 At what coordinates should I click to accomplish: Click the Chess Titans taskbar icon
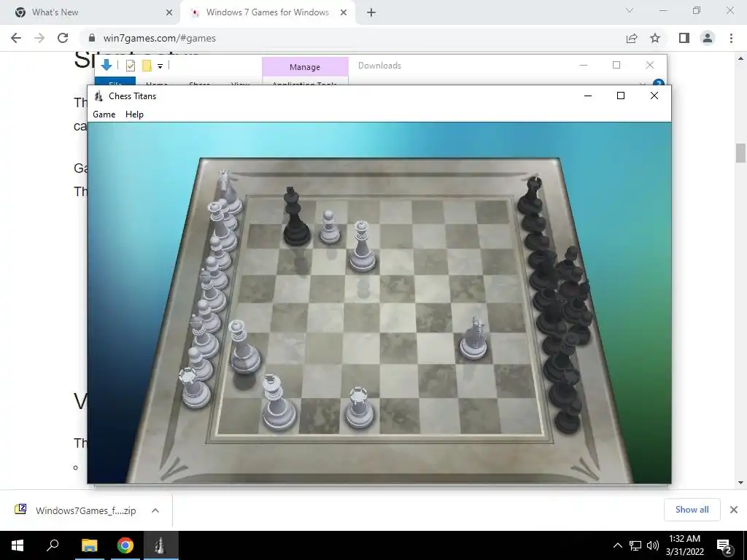tap(160, 545)
